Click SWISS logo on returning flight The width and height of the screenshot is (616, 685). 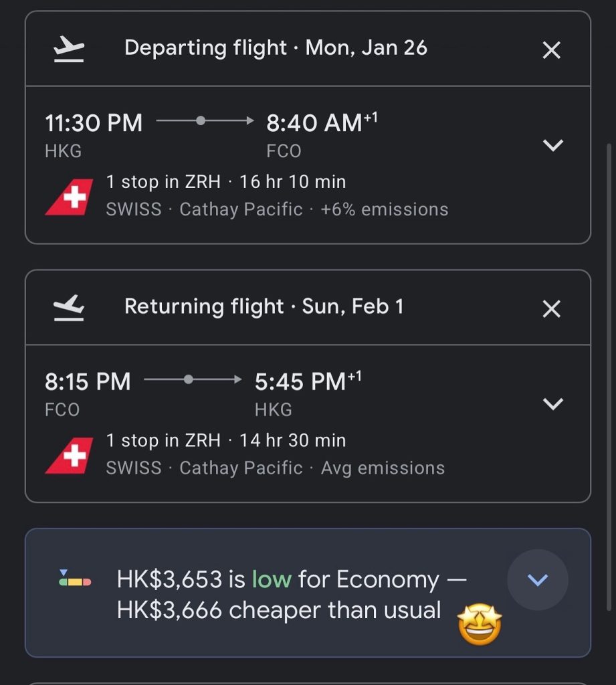point(69,456)
